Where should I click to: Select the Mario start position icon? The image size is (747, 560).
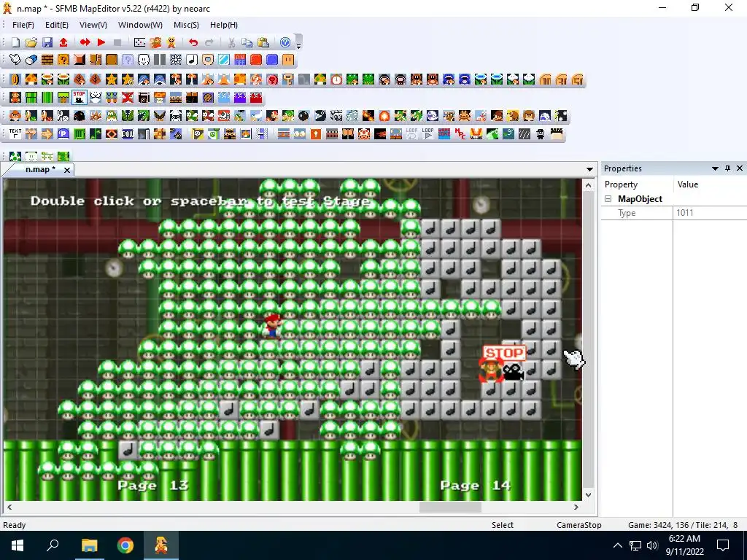[x=15, y=98]
